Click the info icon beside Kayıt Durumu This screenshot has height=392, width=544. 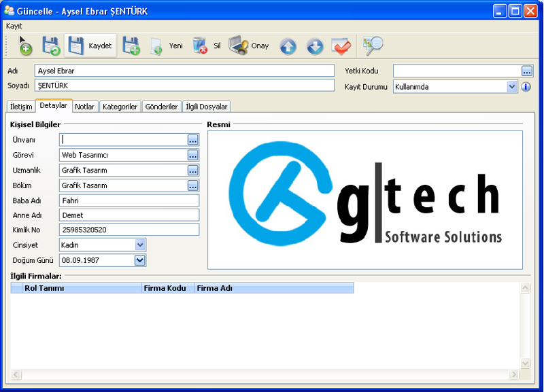tap(526, 87)
